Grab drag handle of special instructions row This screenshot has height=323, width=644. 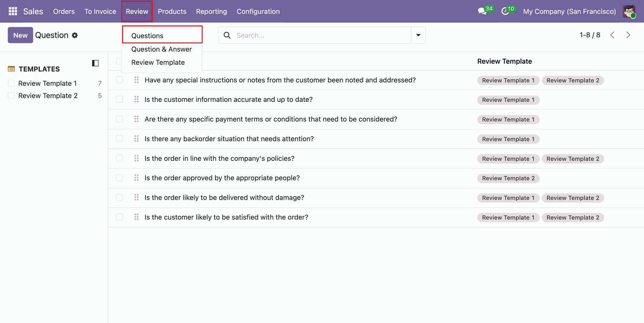pos(136,80)
